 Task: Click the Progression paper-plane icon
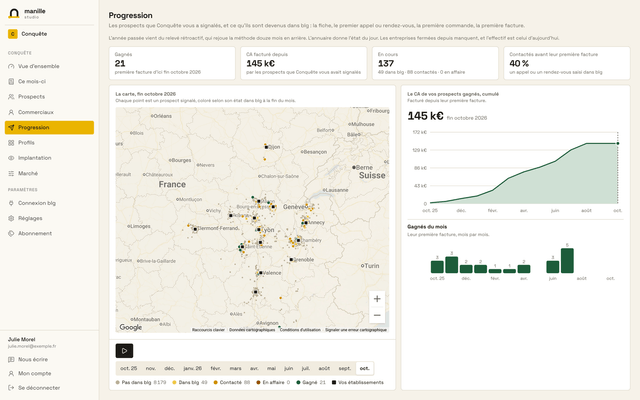tap(11, 127)
